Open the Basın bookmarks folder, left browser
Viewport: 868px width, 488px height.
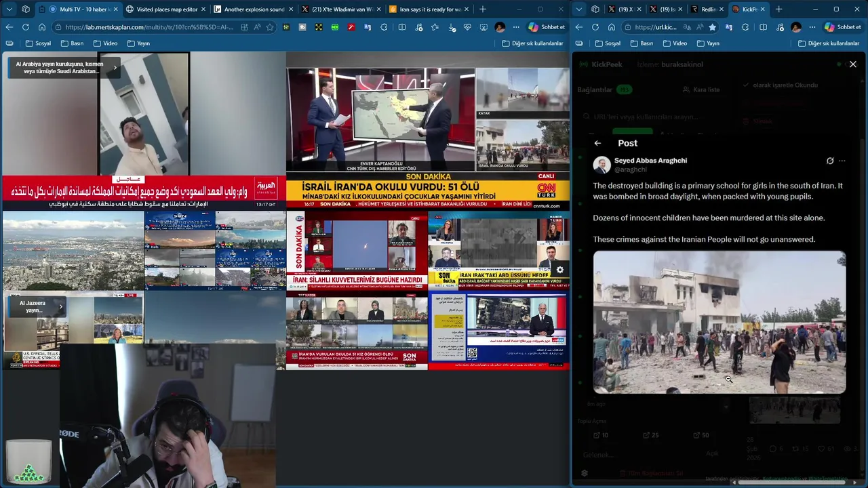[x=72, y=43]
